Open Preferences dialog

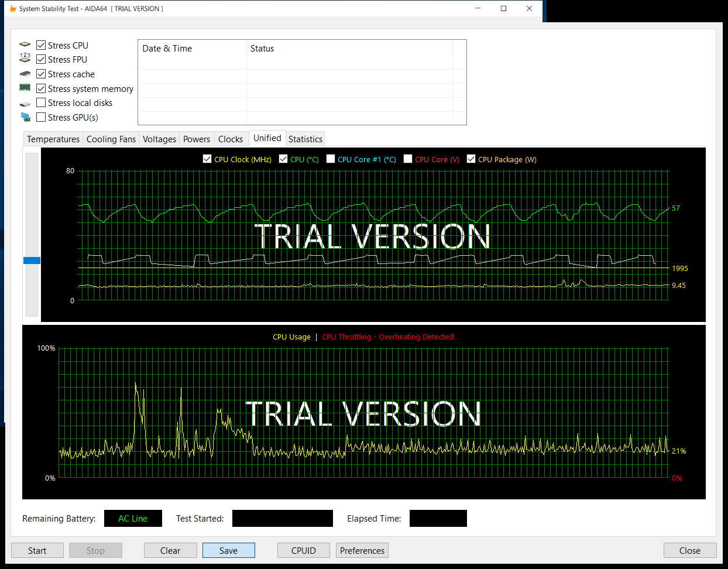click(x=362, y=550)
